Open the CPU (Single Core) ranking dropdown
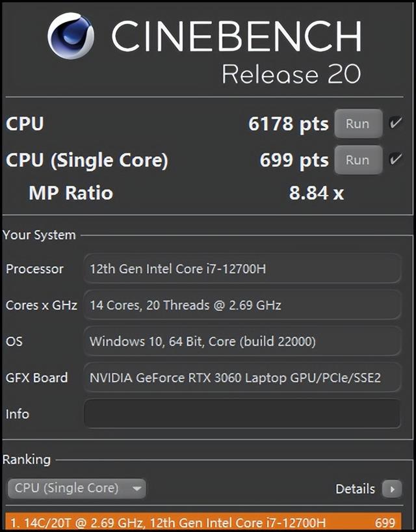 (77, 488)
